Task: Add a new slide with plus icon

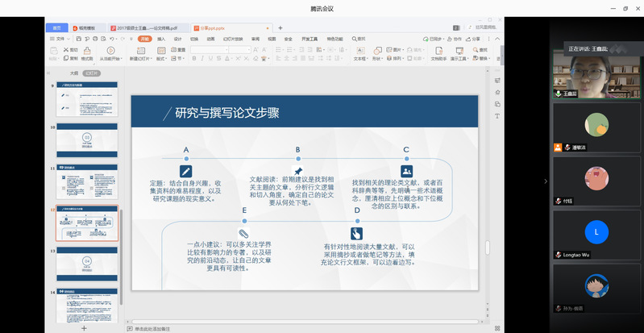Action: (84, 328)
